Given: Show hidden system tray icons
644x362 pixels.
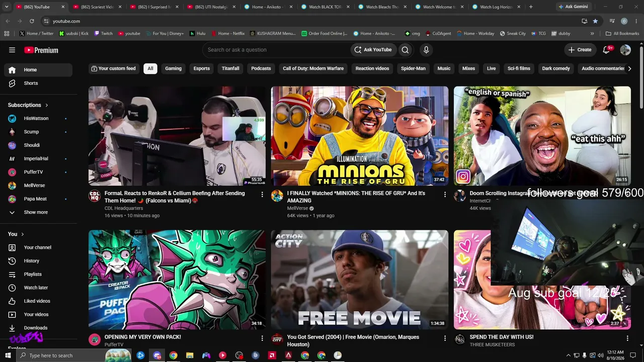Looking at the screenshot, I should click(x=569, y=355).
